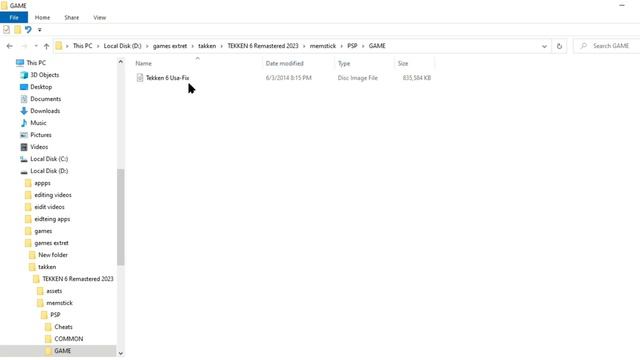
Task: Select This PC in navigation pane
Action: click(x=36, y=63)
